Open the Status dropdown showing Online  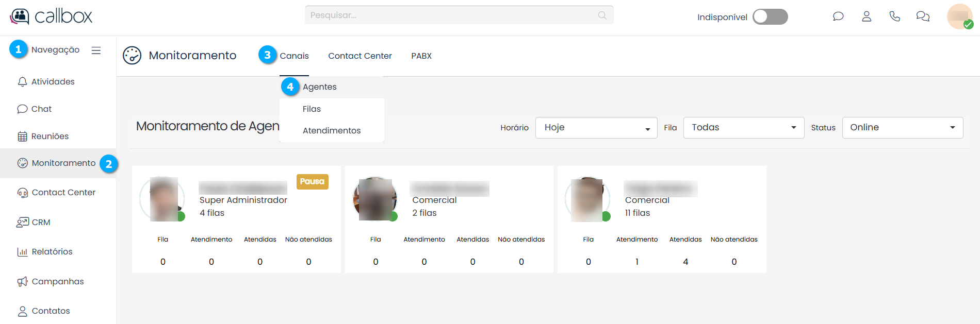[x=902, y=128]
